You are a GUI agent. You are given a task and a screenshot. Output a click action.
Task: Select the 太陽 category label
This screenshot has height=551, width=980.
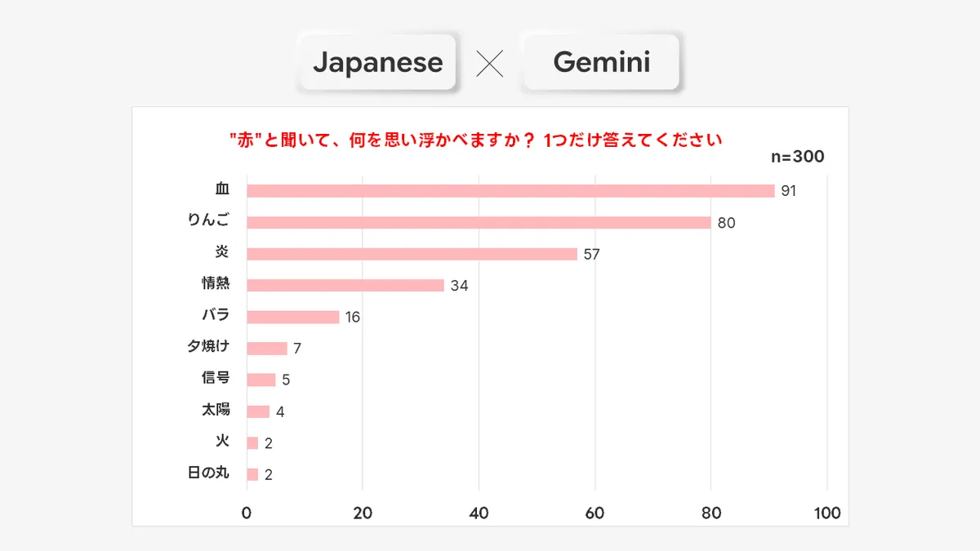click(x=216, y=410)
